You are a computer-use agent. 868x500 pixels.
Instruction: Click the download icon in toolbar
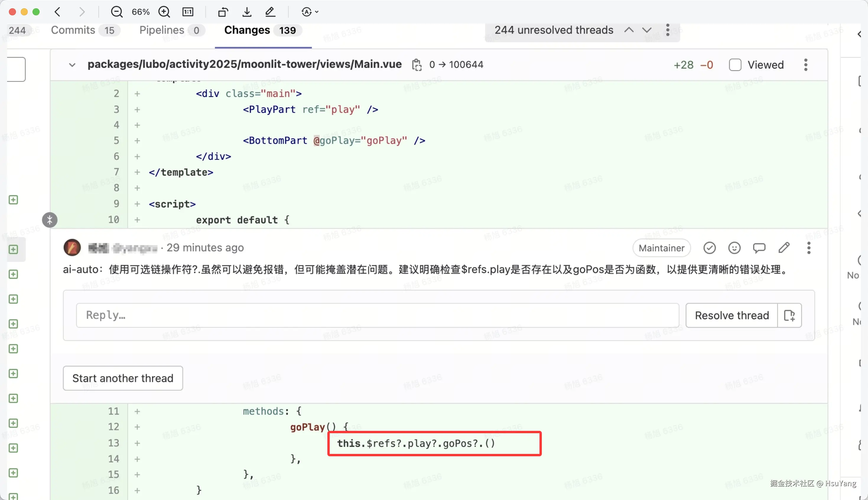pyautogui.click(x=247, y=12)
